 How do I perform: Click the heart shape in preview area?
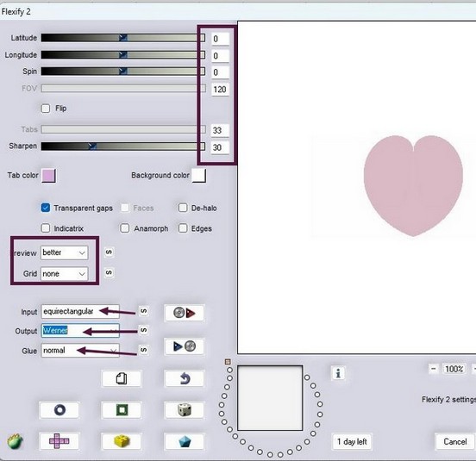pos(413,185)
